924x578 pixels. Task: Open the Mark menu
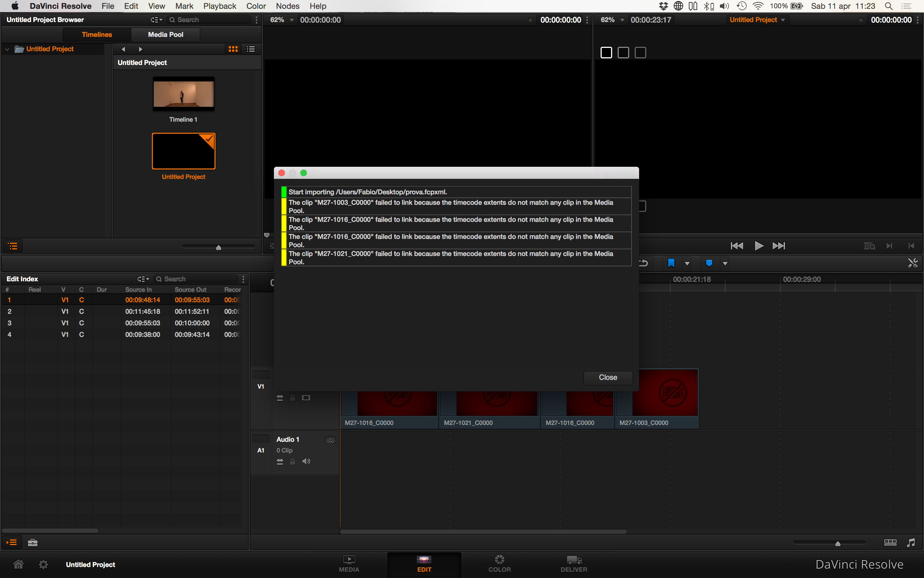point(184,6)
